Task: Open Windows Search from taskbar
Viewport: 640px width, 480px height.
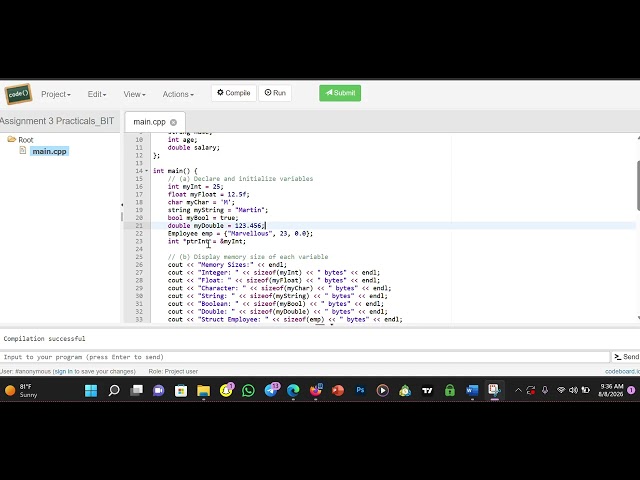Action: pos(114,391)
